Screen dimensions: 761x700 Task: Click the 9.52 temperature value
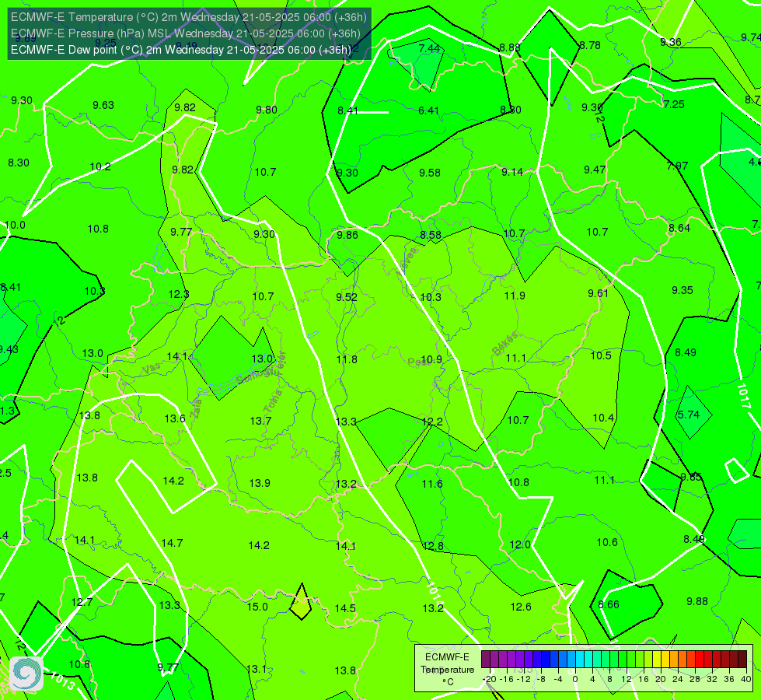coord(347,297)
